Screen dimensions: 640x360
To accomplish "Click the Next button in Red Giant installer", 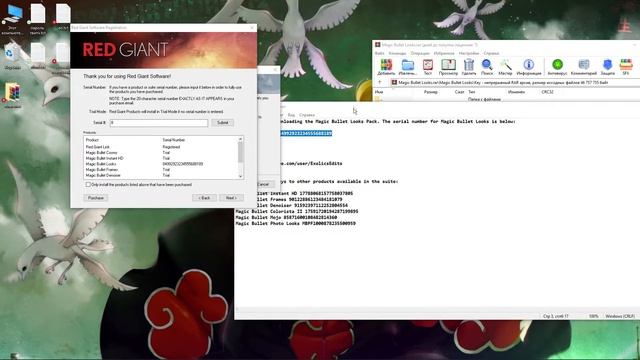I will pyautogui.click(x=231, y=198).
